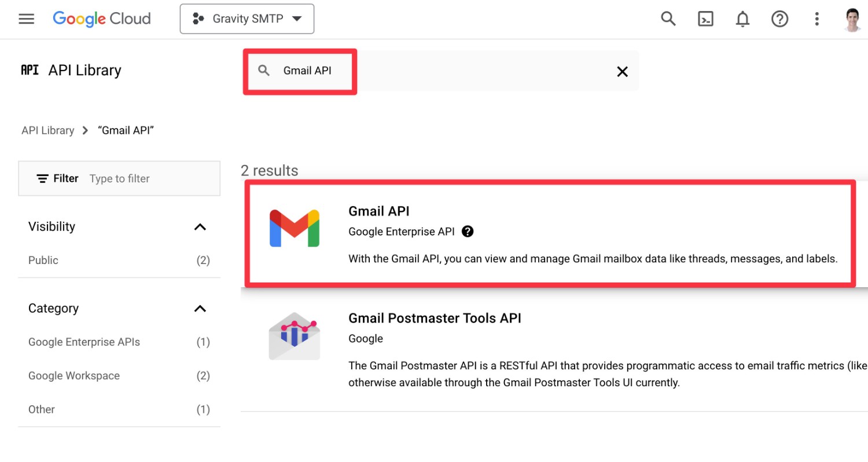Go to API Library breadcrumb link
This screenshot has height=462, width=868.
pos(47,130)
